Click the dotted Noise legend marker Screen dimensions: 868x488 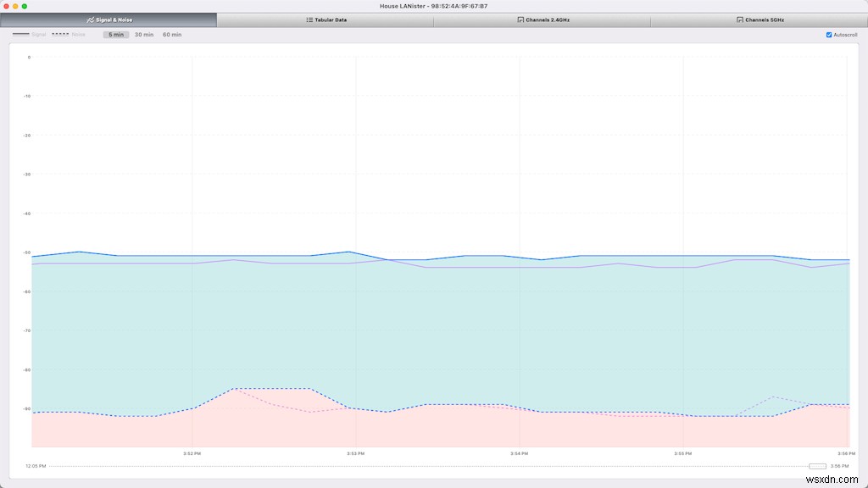tap(59, 35)
